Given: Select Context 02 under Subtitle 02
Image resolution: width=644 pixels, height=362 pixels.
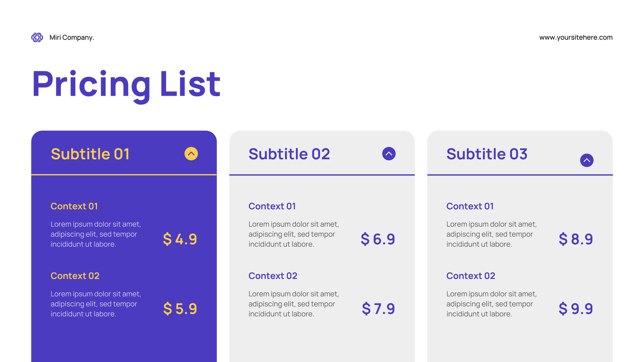Looking at the screenshot, I should (x=273, y=276).
